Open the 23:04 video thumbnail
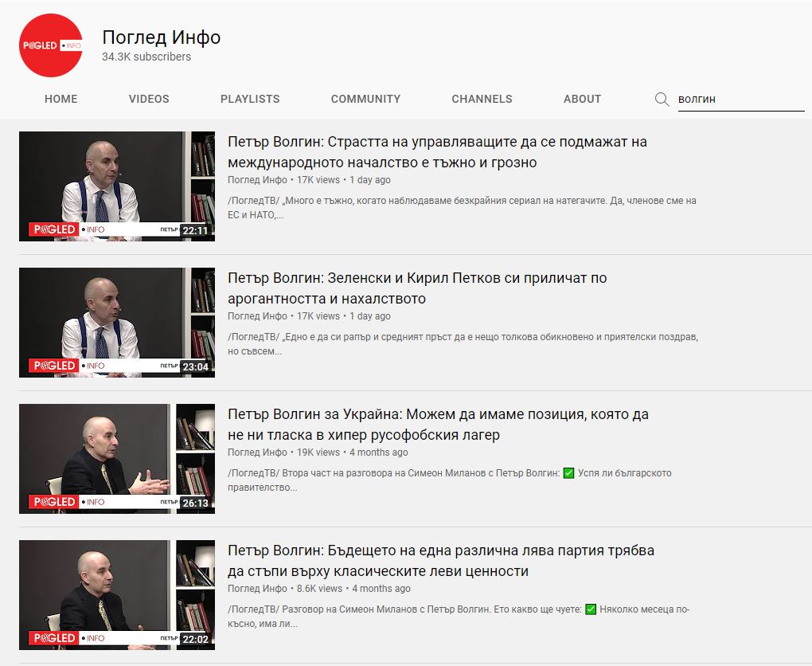This screenshot has width=812, height=666. tap(117, 323)
